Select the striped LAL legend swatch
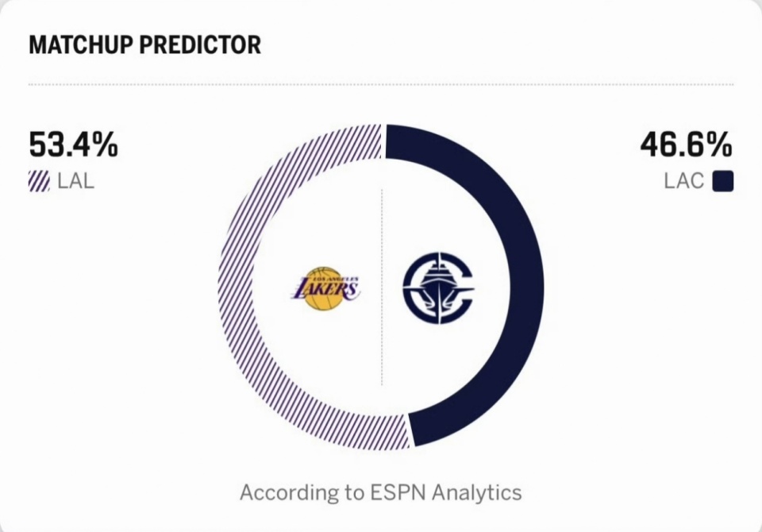Image resolution: width=762 pixels, height=532 pixels. click(39, 181)
